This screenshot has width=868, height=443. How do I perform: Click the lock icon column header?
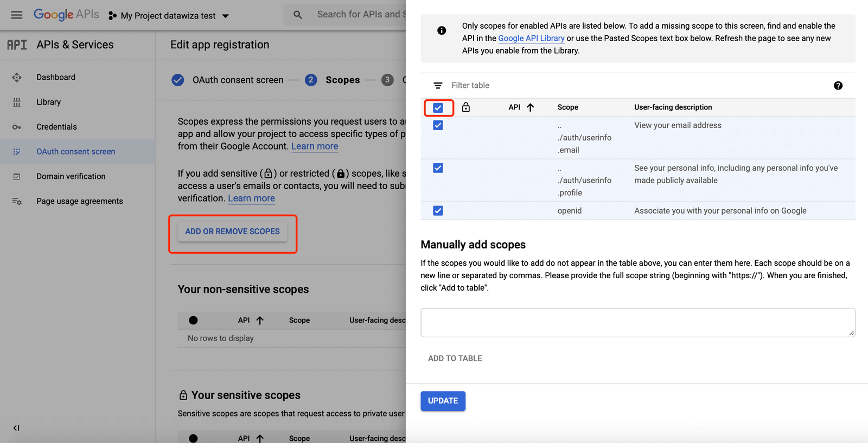466,107
